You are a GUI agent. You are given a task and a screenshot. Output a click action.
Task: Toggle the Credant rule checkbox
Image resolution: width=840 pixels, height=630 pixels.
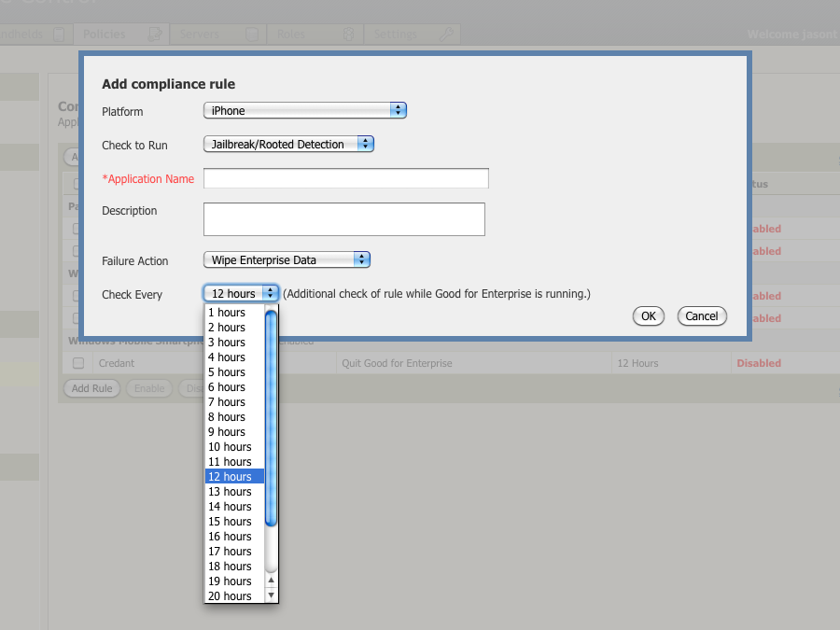(x=78, y=363)
